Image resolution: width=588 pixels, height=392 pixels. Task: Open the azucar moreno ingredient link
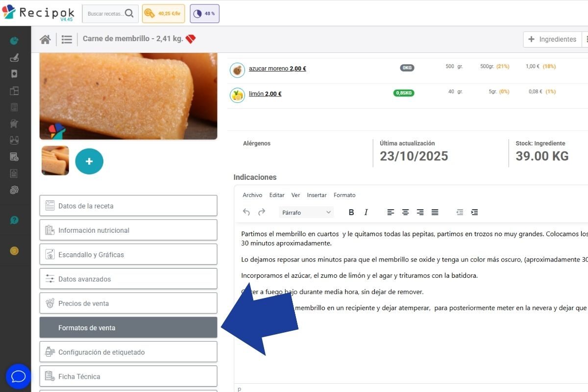tap(278, 69)
